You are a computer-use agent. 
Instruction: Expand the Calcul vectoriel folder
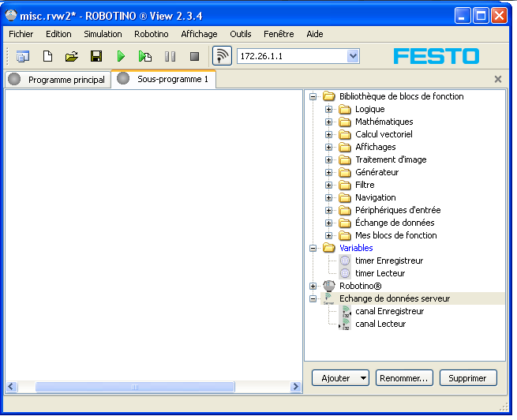328,134
